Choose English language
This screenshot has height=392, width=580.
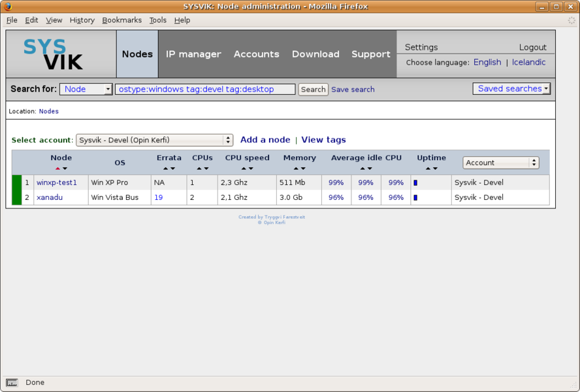[x=487, y=62]
